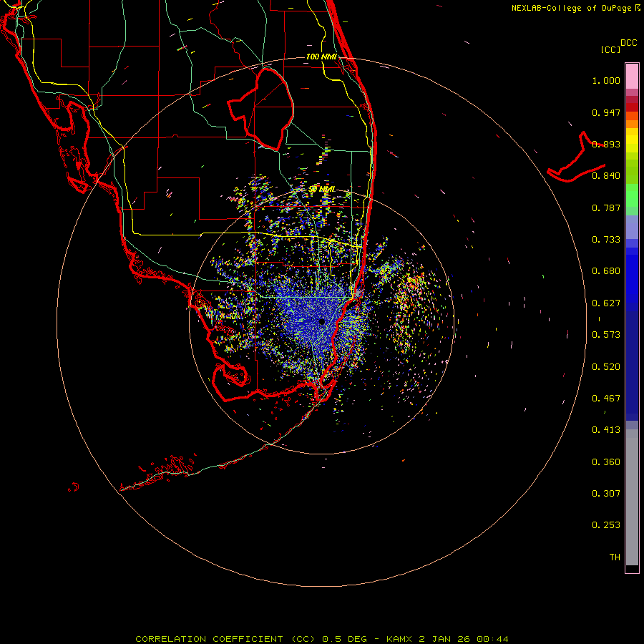
Task: Click the 0.253 scale value
Action: pos(606,525)
